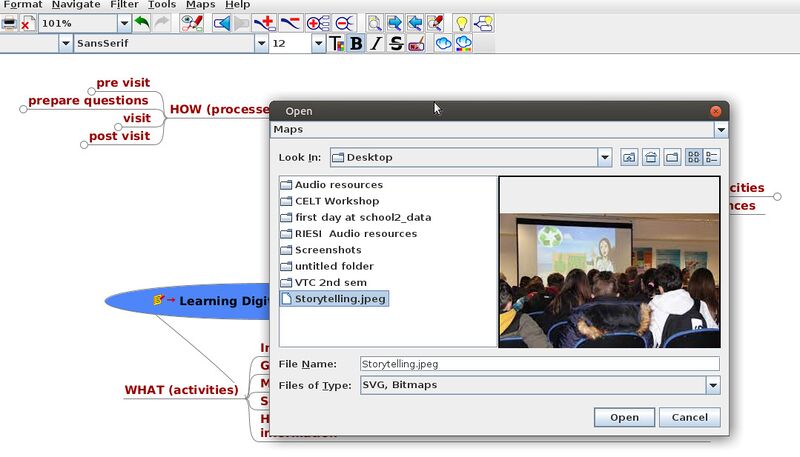This screenshot has height=457, width=800.
Task: Select the RIESI Audio resources folder
Action: (x=349, y=234)
